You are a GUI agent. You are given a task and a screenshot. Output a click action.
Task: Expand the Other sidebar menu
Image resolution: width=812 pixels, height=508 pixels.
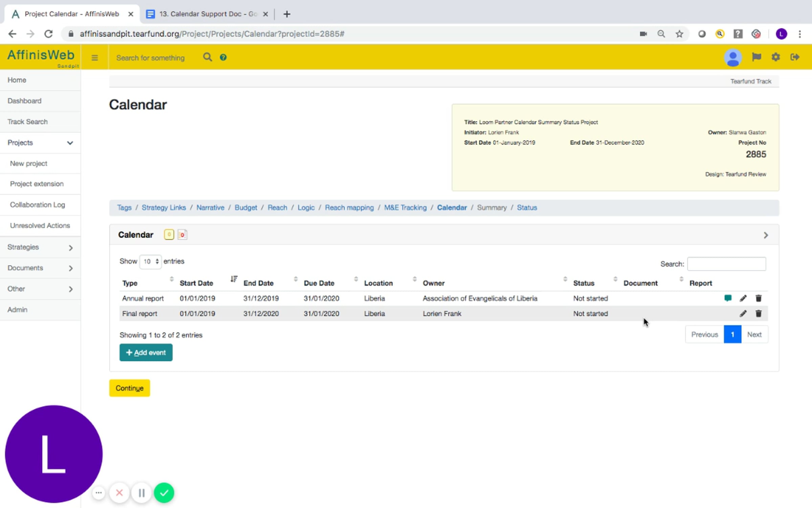(x=40, y=289)
